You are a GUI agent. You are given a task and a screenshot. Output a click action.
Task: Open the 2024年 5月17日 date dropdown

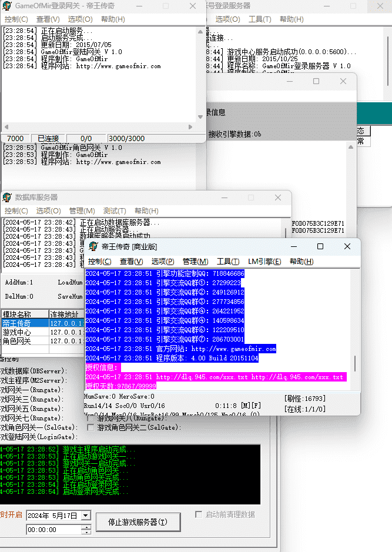(86, 516)
